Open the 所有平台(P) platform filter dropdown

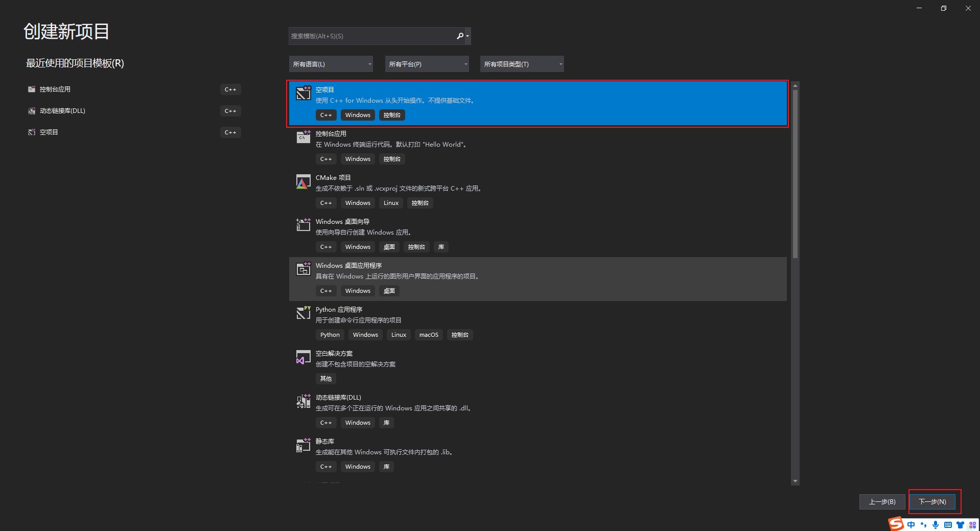[x=427, y=64]
